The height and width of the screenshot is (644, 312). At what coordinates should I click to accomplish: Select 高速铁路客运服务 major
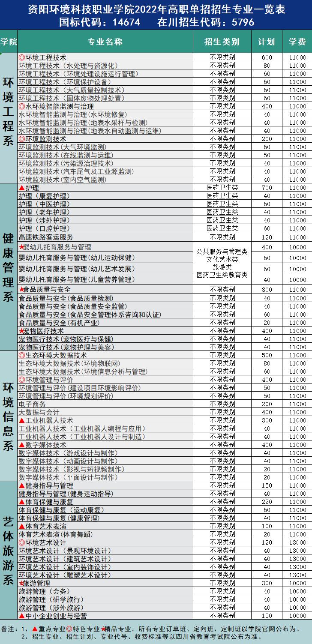[x=105, y=237]
